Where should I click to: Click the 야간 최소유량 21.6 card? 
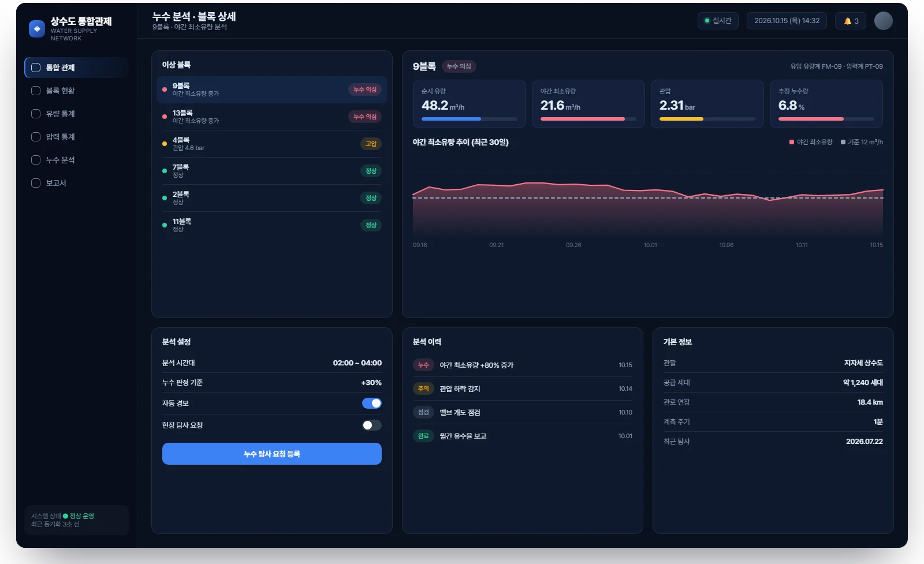(x=588, y=104)
